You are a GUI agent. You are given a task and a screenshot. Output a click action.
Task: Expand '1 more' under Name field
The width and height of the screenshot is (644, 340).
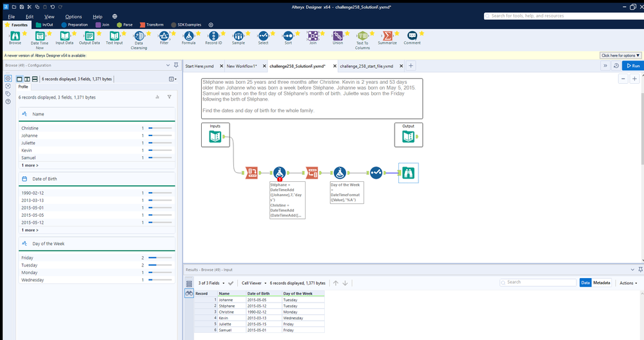coord(30,165)
